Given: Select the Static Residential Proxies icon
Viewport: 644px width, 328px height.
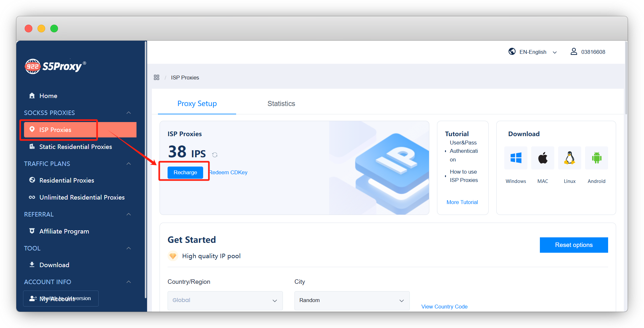Looking at the screenshot, I should click(32, 146).
